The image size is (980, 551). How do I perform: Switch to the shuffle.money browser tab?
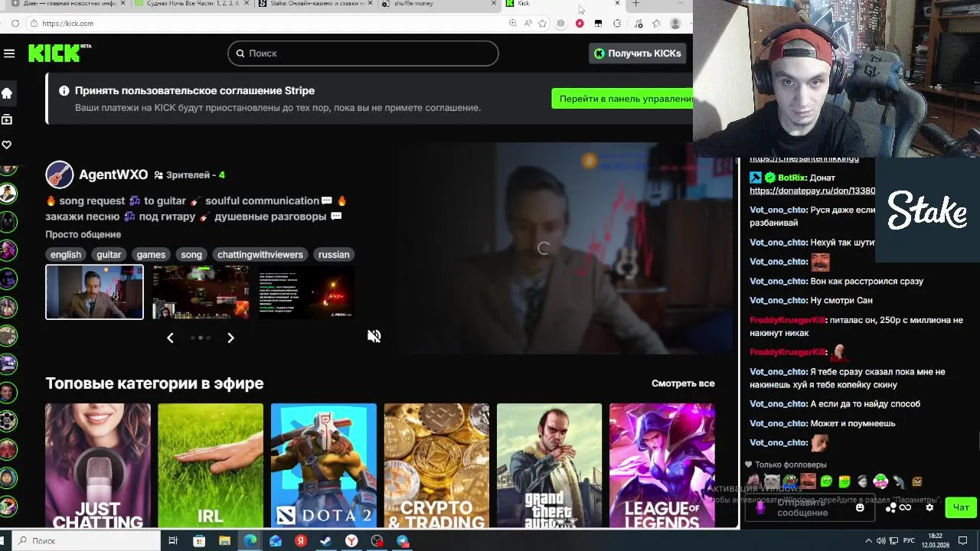point(438,4)
